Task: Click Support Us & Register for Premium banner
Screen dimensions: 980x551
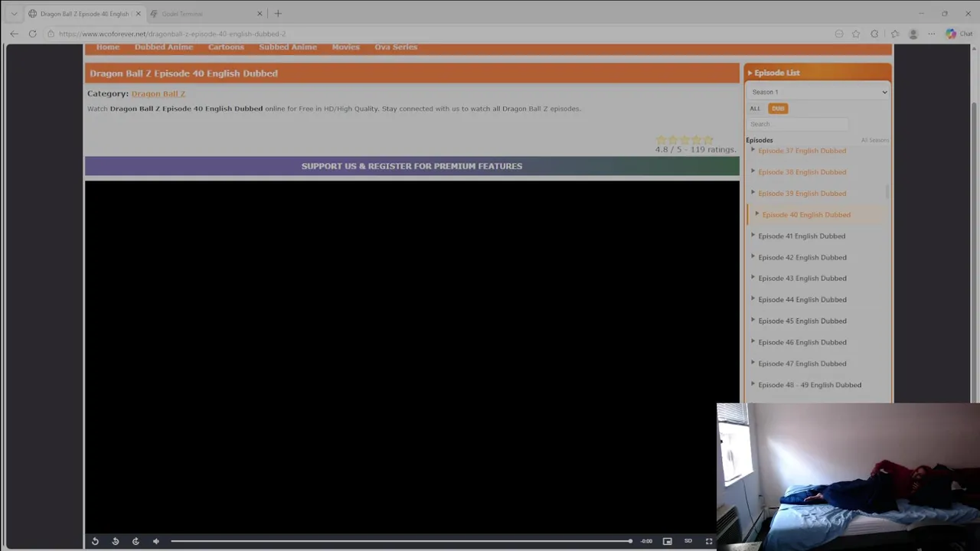Action: pyautogui.click(x=412, y=166)
